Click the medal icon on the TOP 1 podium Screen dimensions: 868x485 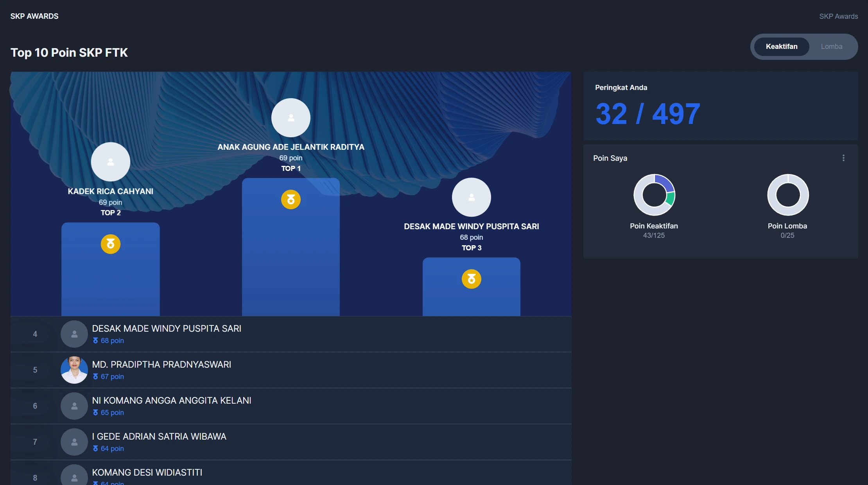coord(291,199)
